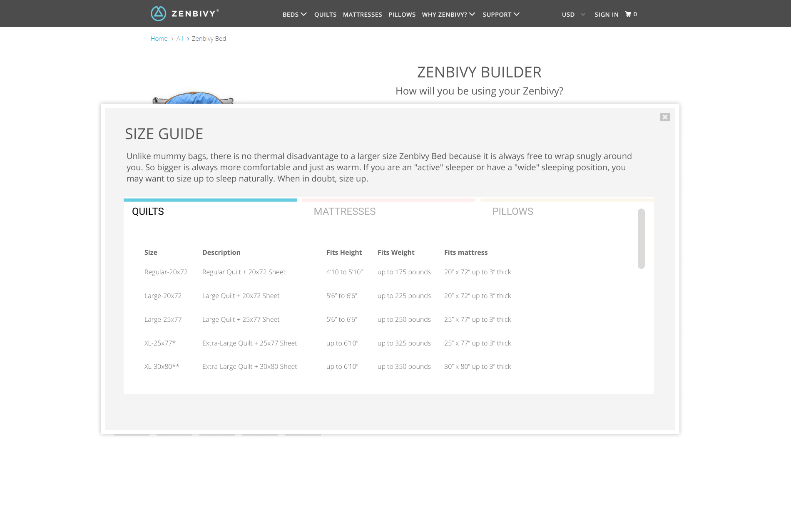Follow the All breadcrumb link
Viewport: 791px width, 532px height.
point(179,38)
